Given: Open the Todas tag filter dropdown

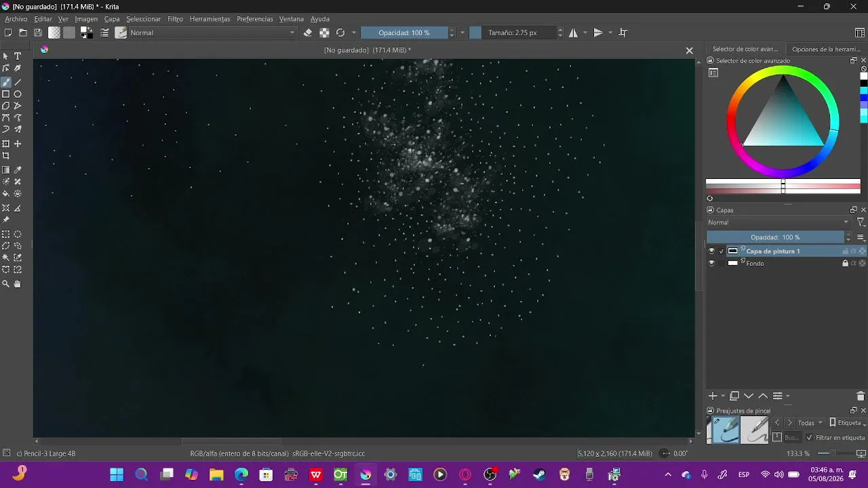Looking at the screenshot, I should 810,423.
